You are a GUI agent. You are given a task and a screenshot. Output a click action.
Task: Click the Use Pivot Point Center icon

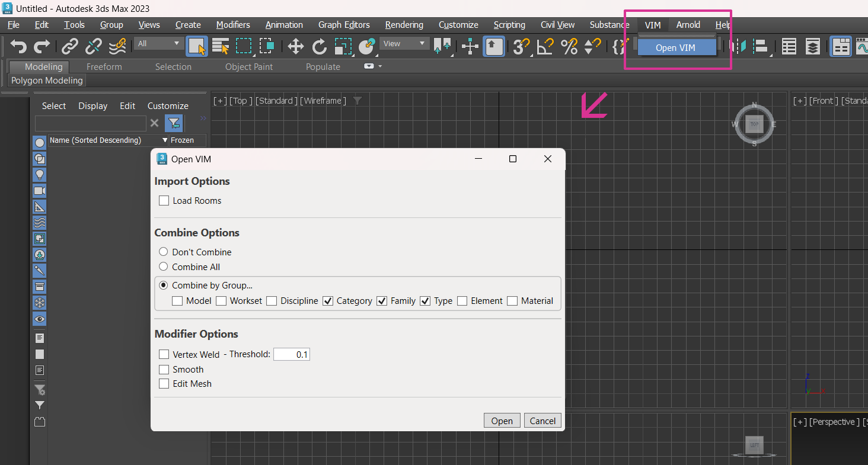coord(442,46)
